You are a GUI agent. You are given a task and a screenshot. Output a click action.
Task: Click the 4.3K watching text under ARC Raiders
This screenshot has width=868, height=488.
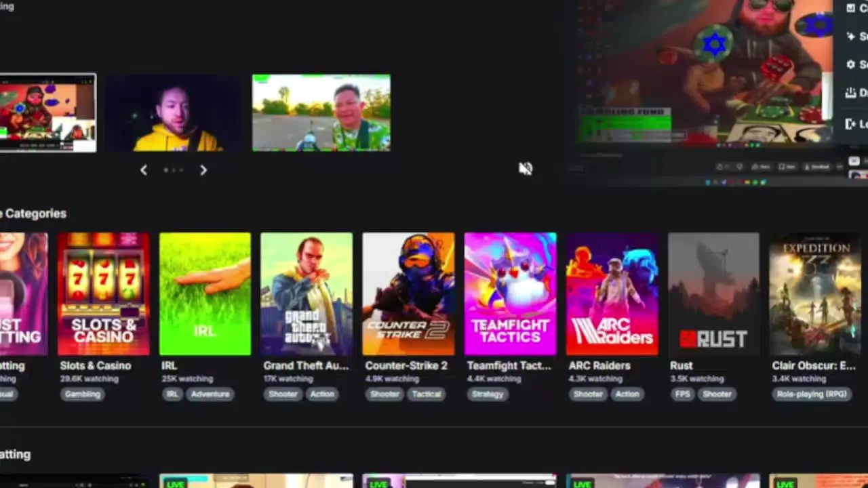[x=595, y=379]
